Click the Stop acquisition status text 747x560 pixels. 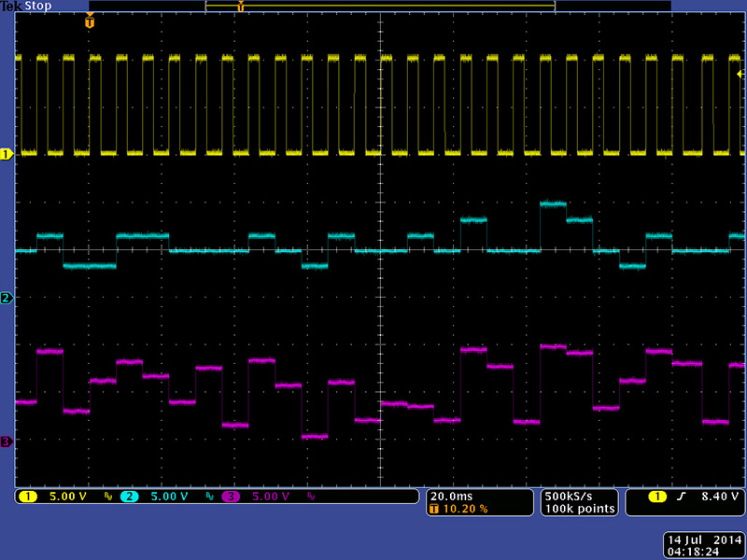(38, 7)
